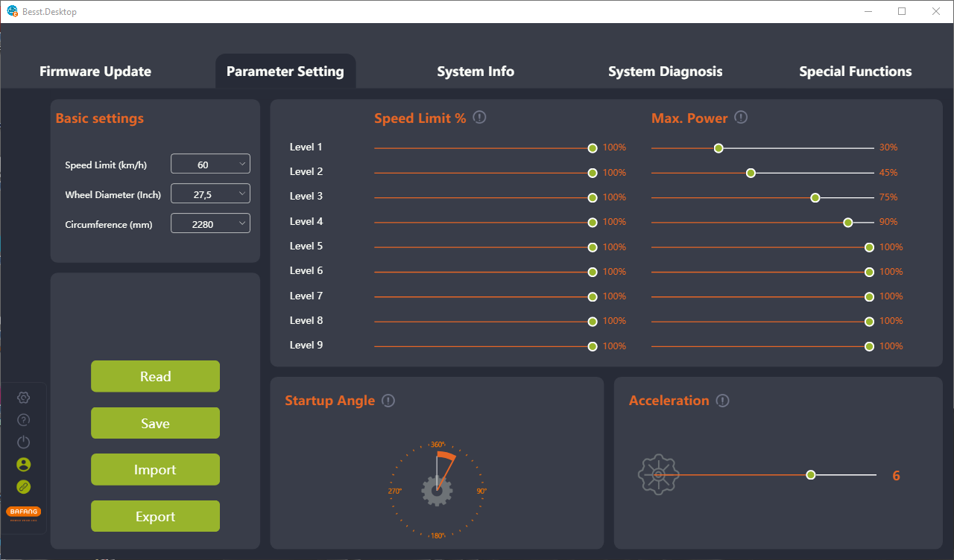Switch to the Firmware Update tab
Viewport: 954px width, 560px height.
click(x=95, y=71)
